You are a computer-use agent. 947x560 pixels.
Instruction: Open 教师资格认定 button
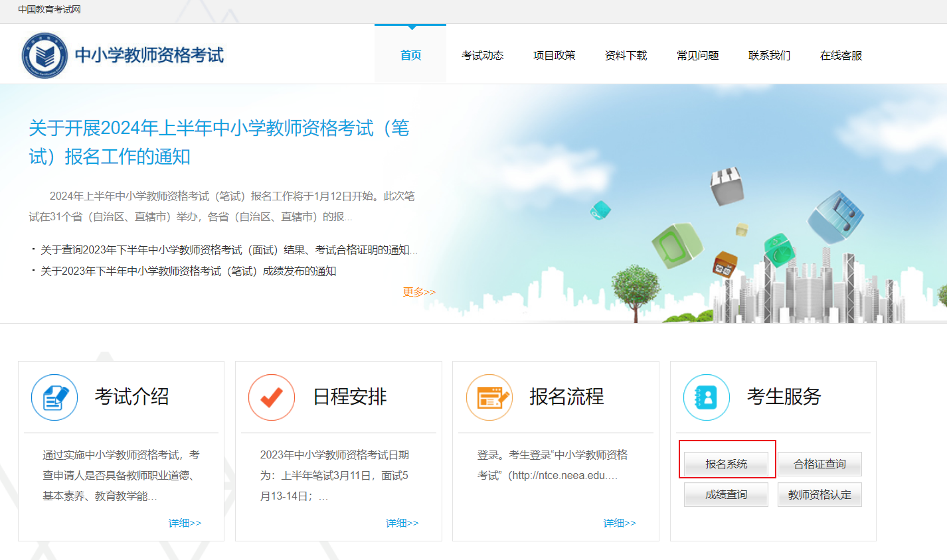tap(819, 495)
